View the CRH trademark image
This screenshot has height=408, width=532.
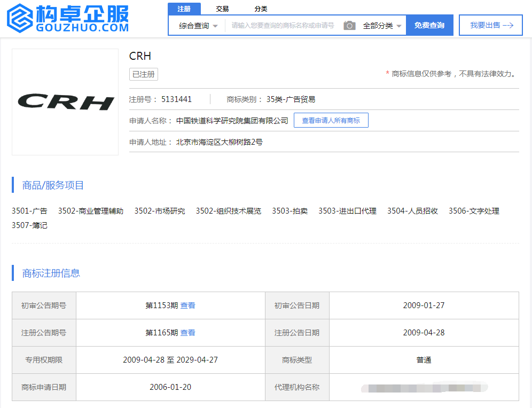point(65,102)
